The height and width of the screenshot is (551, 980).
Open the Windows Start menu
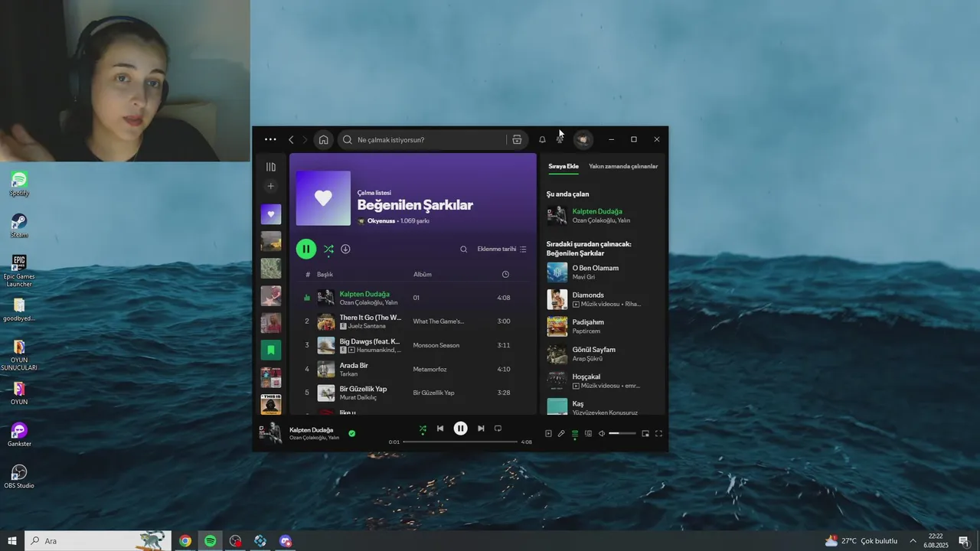11,541
